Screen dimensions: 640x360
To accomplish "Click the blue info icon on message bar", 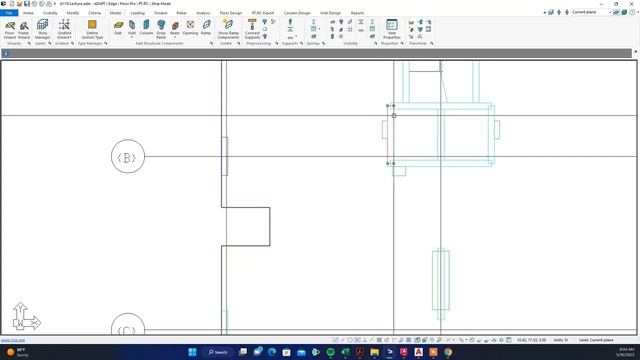I will tap(5, 53).
